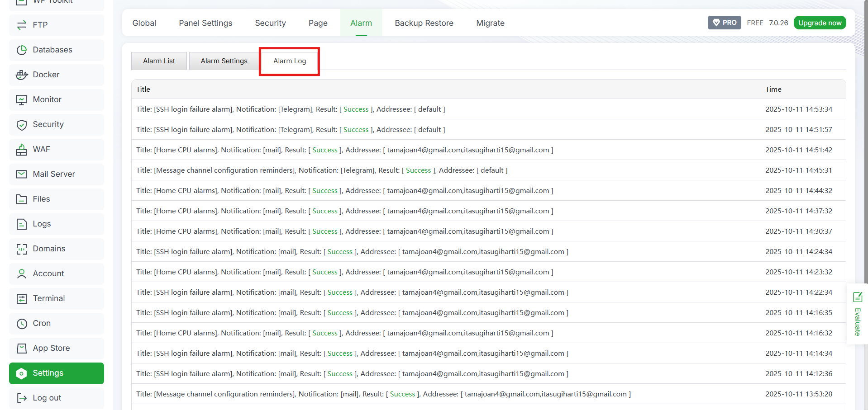Click the Account person icon
The height and width of the screenshot is (410, 868).
[21, 273]
